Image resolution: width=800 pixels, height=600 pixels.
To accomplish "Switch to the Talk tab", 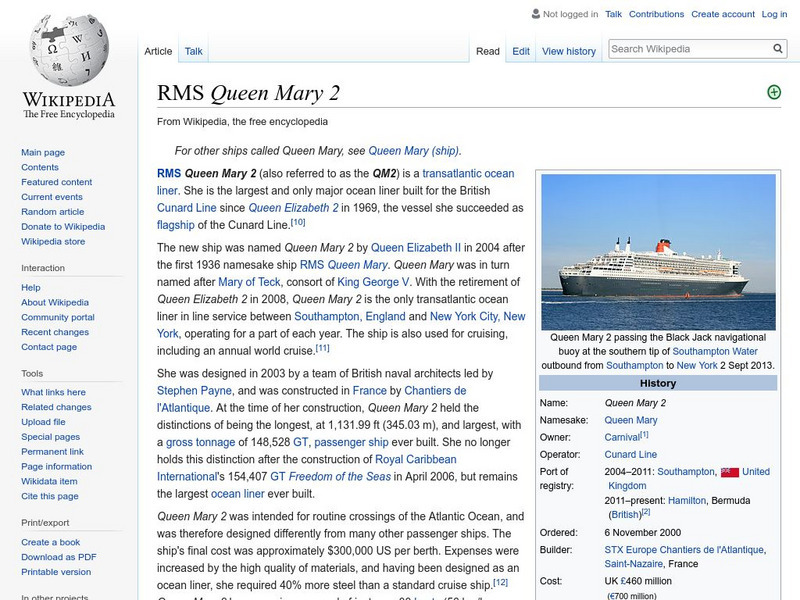I will click(193, 51).
